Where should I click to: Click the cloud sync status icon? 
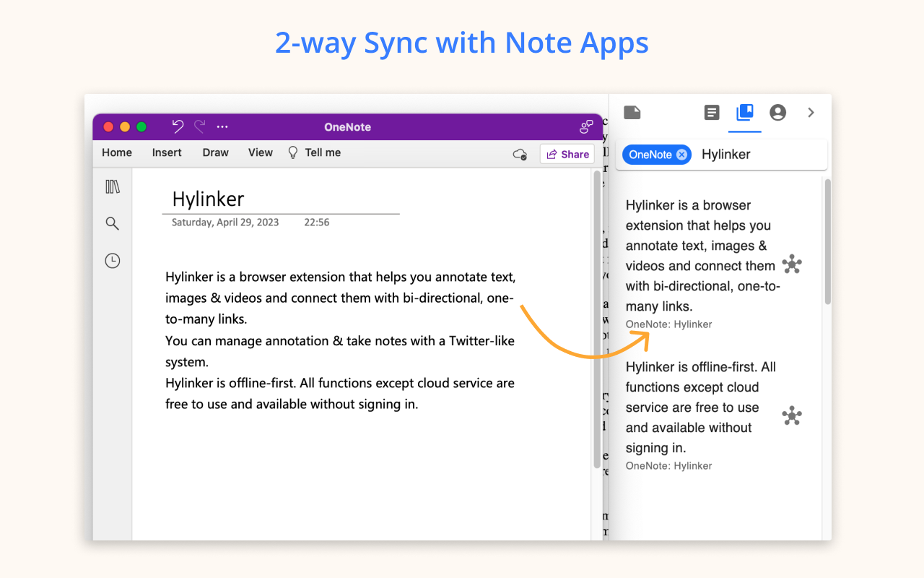pos(520,154)
